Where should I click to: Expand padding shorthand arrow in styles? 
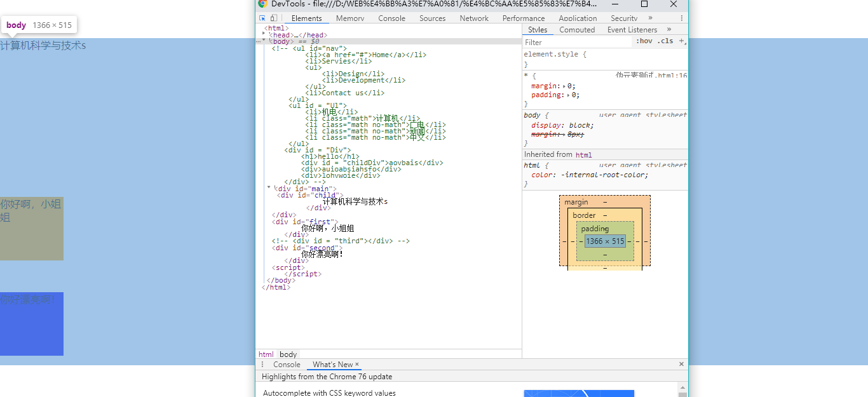tap(569, 95)
